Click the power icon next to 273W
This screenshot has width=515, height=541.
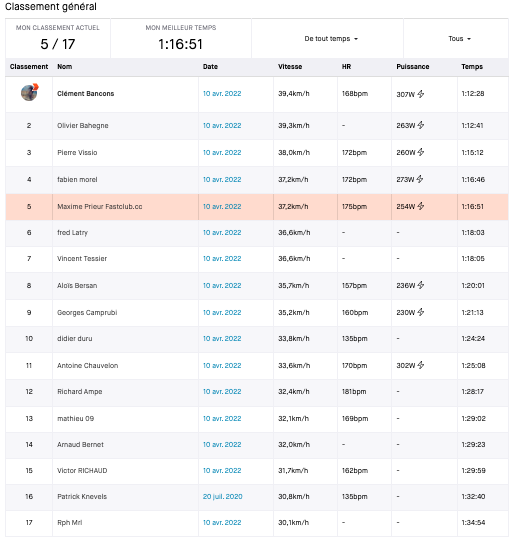(x=419, y=179)
